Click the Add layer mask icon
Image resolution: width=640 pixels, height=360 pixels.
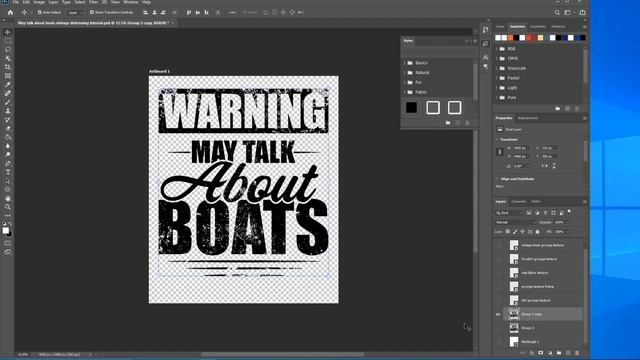pyautogui.click(x=540, y=353)
